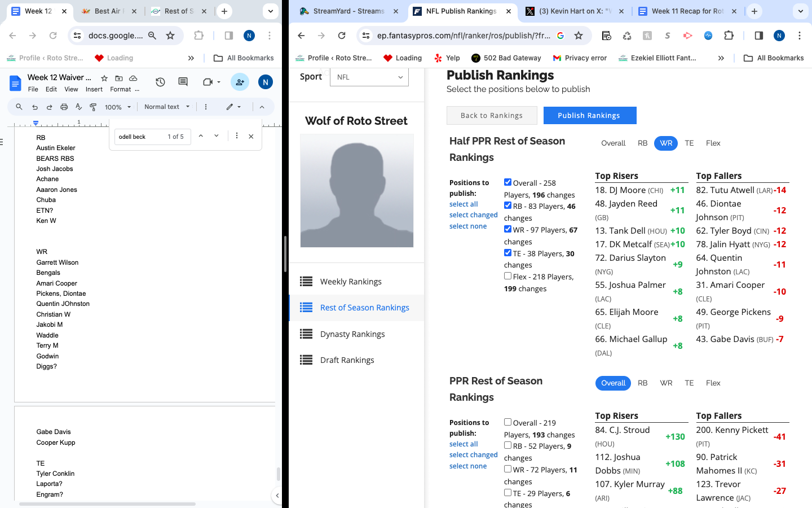Click the Publish Rankings button
The image size is (812, 508).
click(590, 115)
